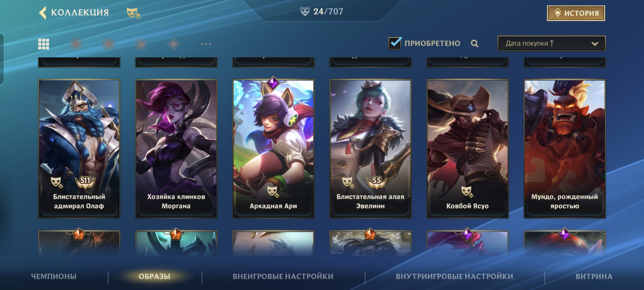
Task: Select the hexagon rarity filter icon
Action: pyautogui.click(x=109, y=44)
